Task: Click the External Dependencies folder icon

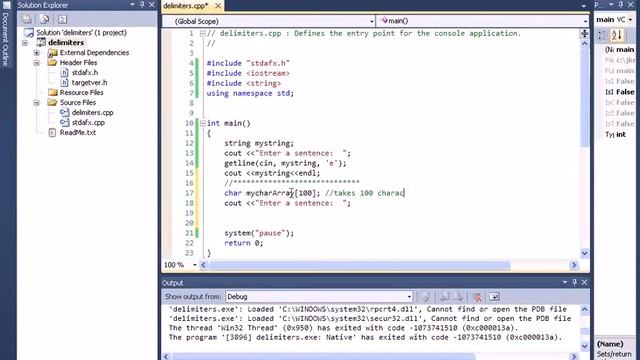Action: click(52, 53)
